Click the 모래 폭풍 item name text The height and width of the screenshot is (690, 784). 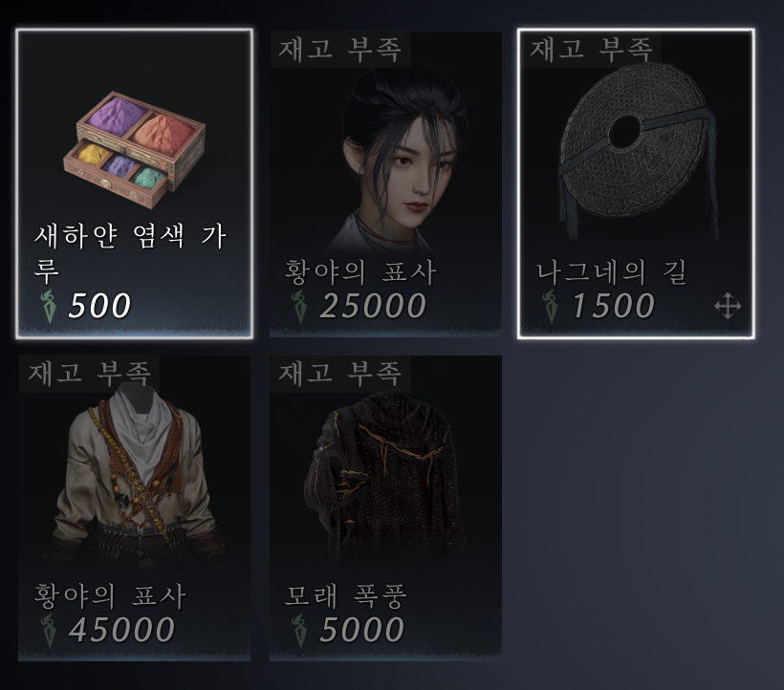pyautogui.click(x=346, y=596)
